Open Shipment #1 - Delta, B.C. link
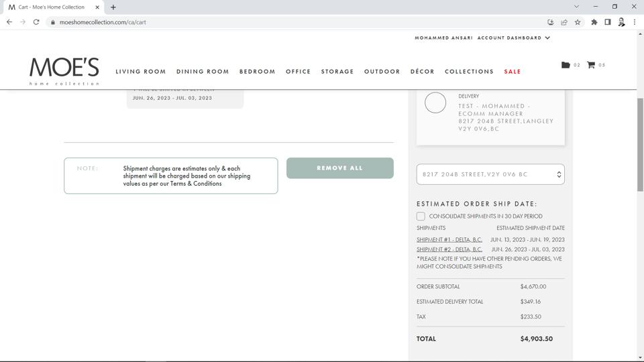This screenshot has height=362, width=644. coord(449,240)
